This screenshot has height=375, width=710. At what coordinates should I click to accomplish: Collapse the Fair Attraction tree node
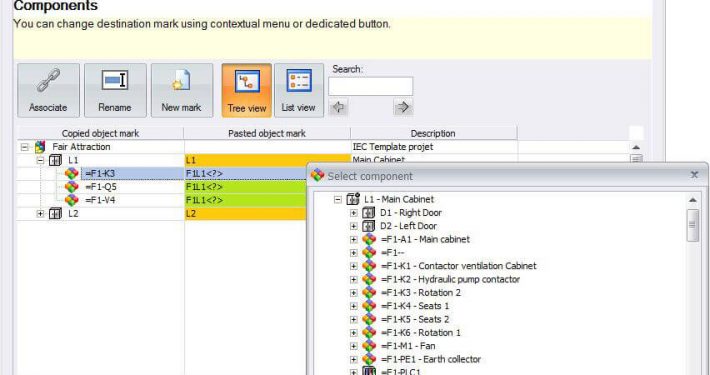click(x=24, y=147)
